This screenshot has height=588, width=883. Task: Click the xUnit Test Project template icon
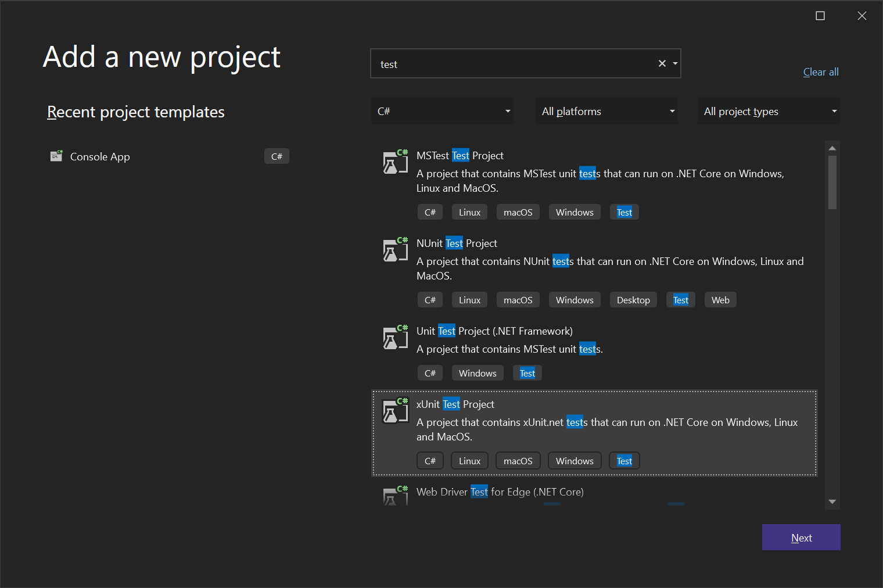[x=396, y=410]
